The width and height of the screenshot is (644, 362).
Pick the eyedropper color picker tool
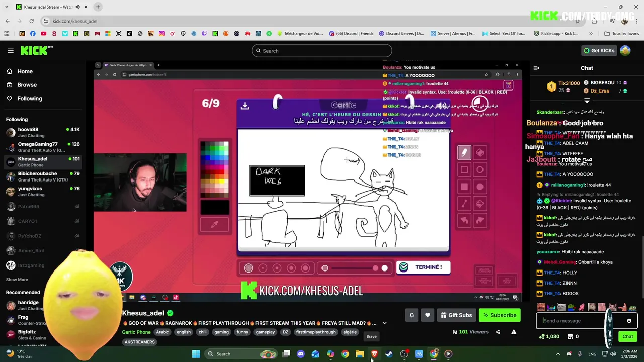(215, 225)
